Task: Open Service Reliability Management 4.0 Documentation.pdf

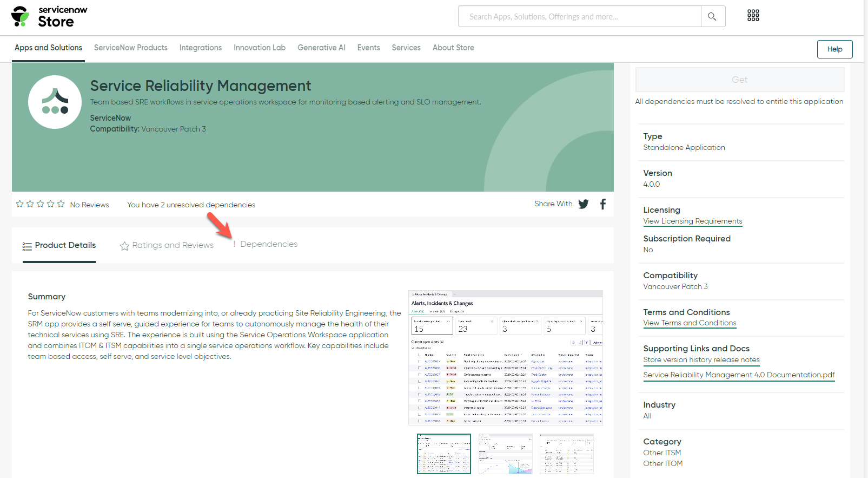Action: pos(739,375)
